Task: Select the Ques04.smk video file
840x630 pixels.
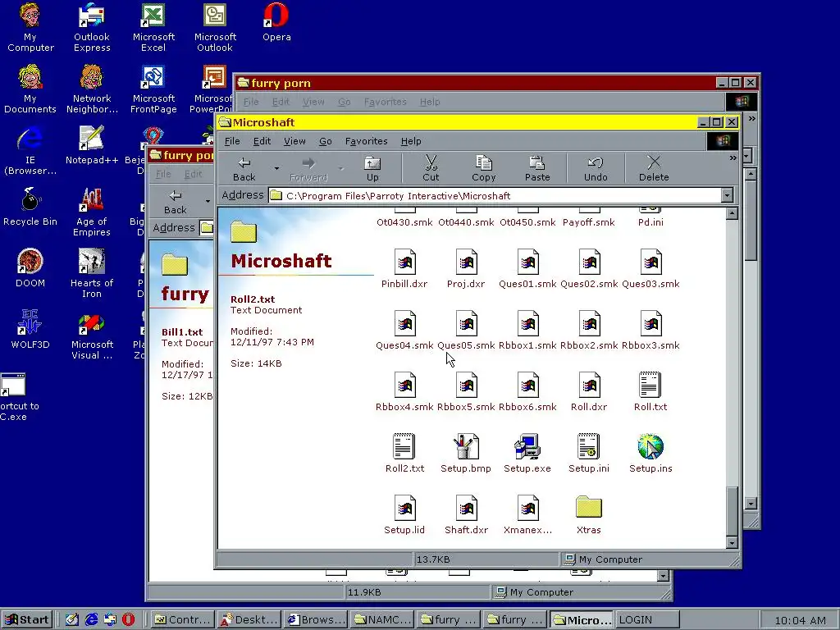Action: (404, 331)
